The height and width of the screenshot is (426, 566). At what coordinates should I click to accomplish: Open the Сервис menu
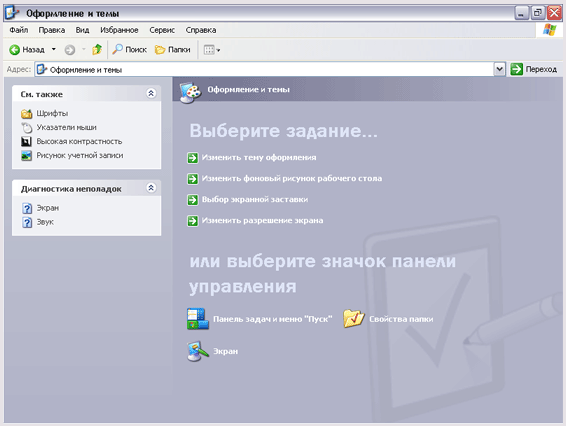[162, 30]
